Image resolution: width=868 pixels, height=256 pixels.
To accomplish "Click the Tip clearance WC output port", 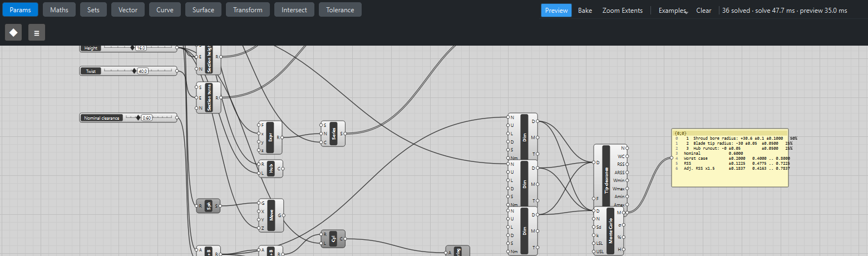I will (x=627, y=156).
